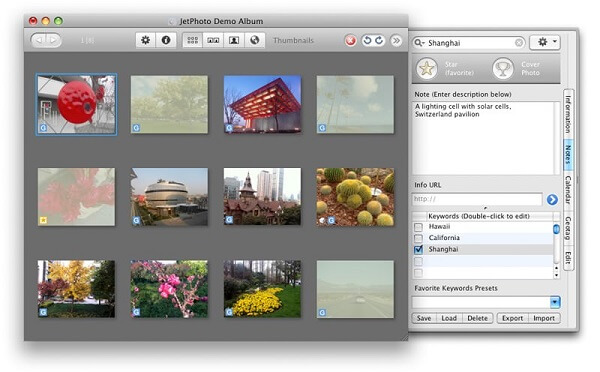The width and height of the screenshot is (600, 372).
Task: Click geotag badge on red pavilion thumbnail
Action: 229,128
